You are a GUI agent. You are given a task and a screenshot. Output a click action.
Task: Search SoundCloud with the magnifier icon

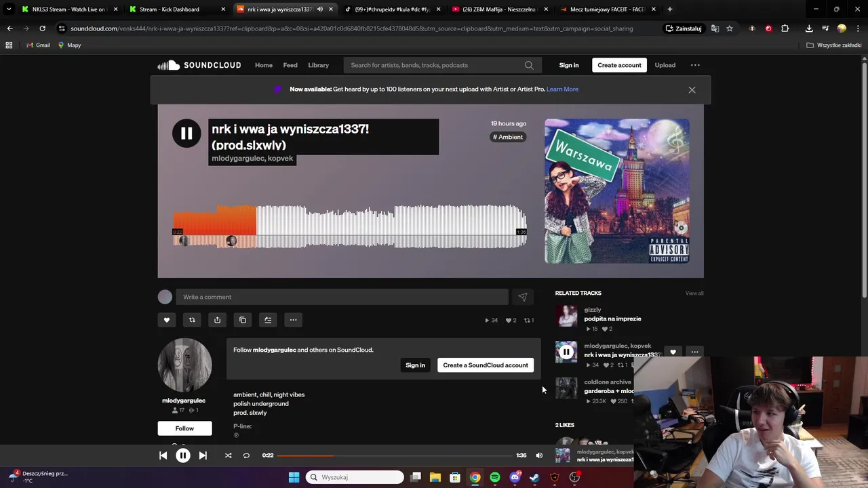pyautogui.click(x=529, y=65)
